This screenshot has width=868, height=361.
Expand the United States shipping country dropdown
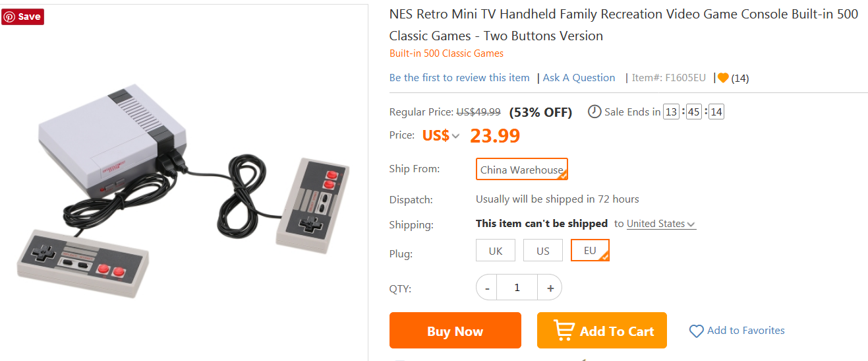(x=661, y=224)
